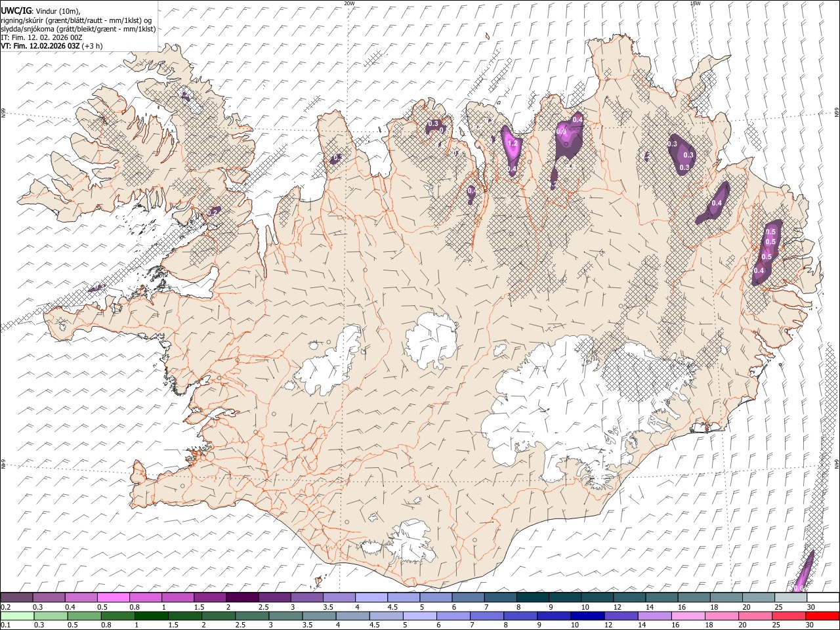Click the rain legend swatch between 25 and 30
Screen dimensions: 840x630
click(x=788, y=616)
